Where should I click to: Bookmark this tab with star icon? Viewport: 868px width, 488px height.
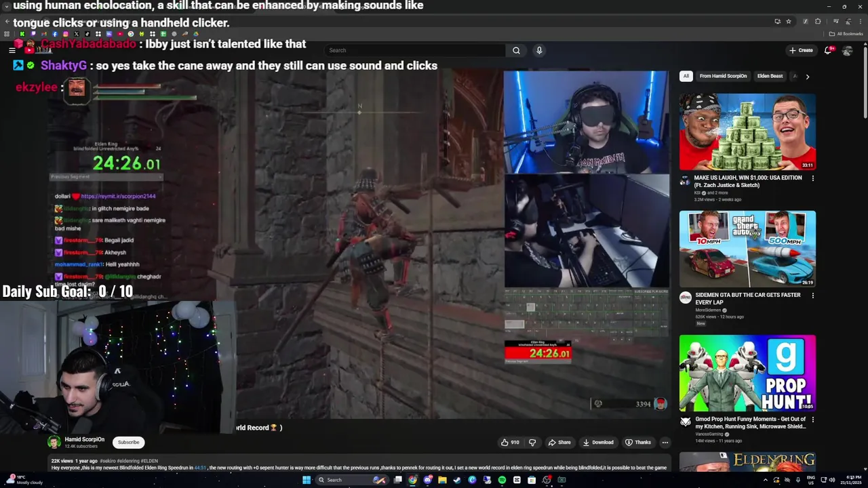click(789, 22)
